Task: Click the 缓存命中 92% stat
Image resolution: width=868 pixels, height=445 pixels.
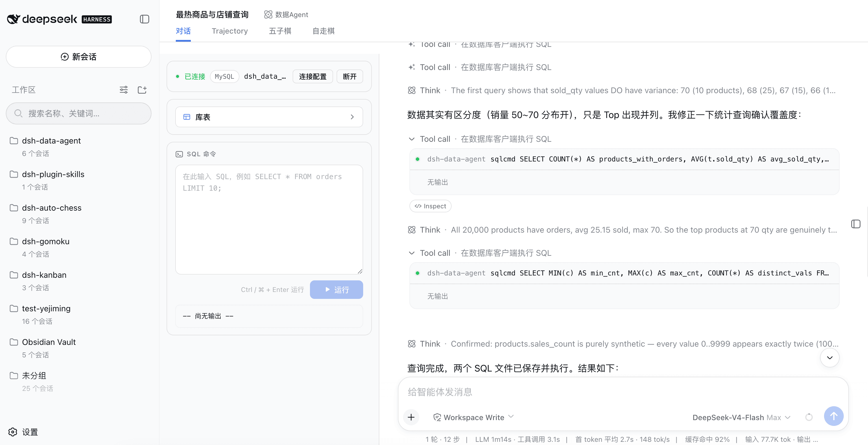Action: pyautogui.click(x=707, y=439)
